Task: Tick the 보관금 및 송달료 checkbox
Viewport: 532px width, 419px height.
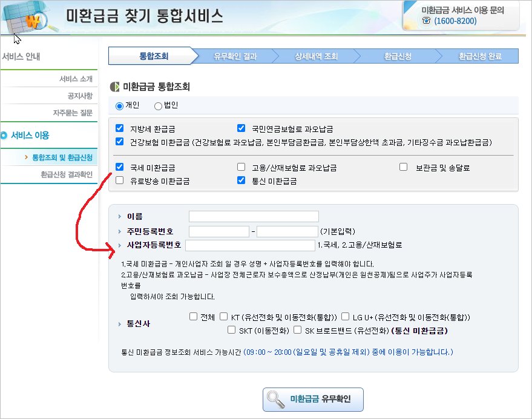Action: (x=404, y=167)
